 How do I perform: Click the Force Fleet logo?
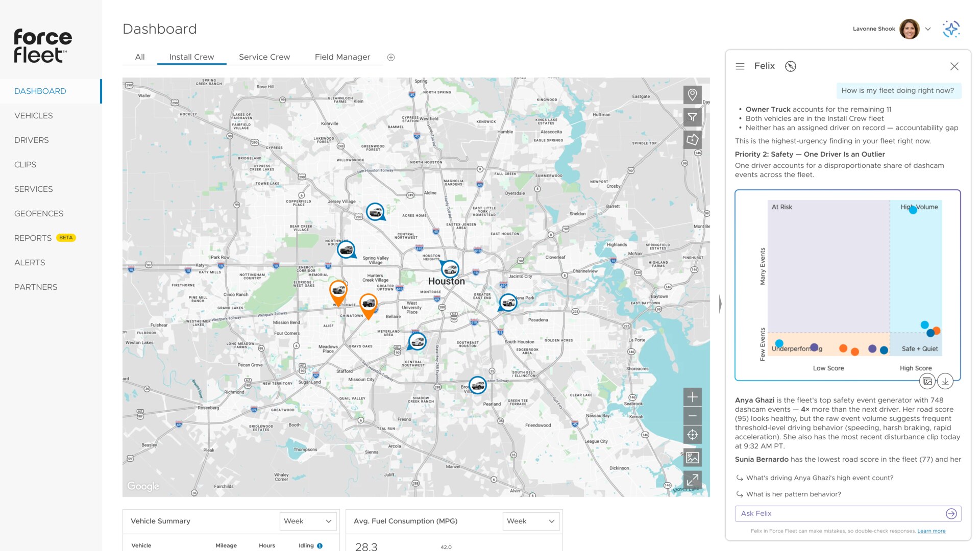43,46
